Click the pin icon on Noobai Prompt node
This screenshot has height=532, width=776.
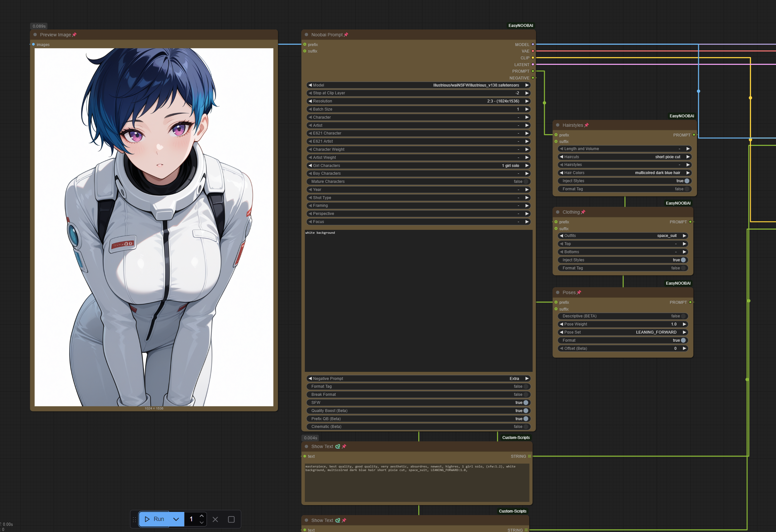(x=346, y=35)
